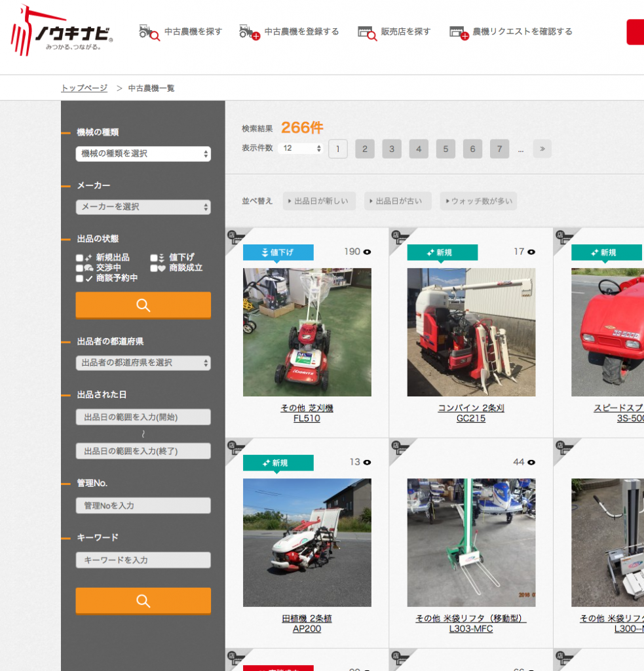The image size is (644, 671).
Task: Open the 出品者の都道府県を選択 dropdown
Action: click(143, 362)
